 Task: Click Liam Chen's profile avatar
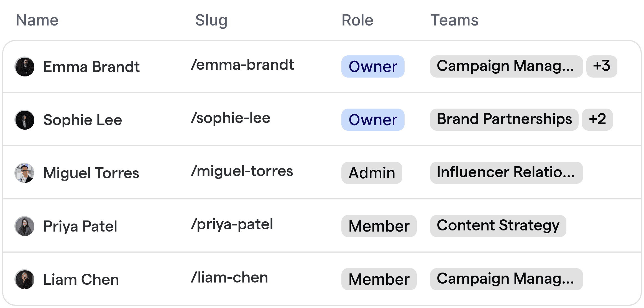(24, 279)
